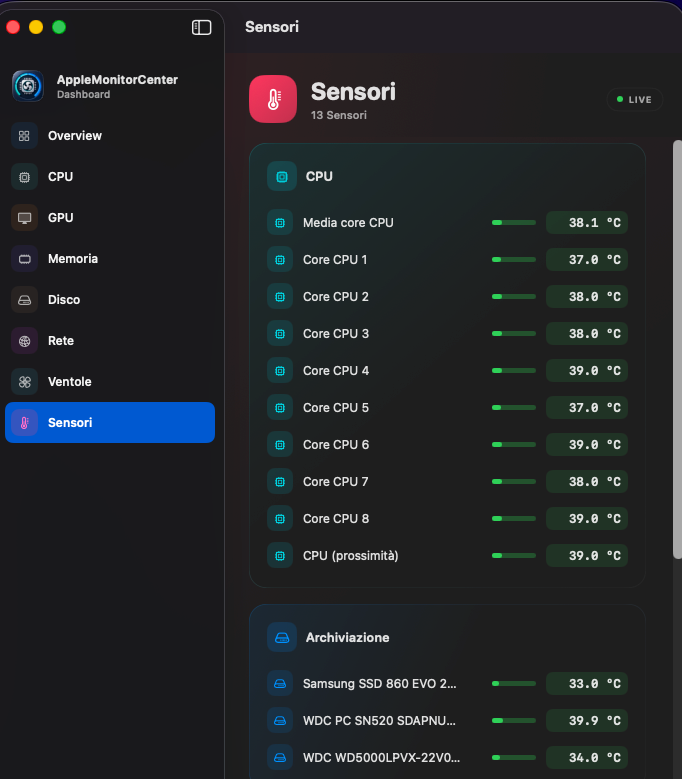682x779 pixels.
Task: Open the Ventole fan icon
Action: 24,382
